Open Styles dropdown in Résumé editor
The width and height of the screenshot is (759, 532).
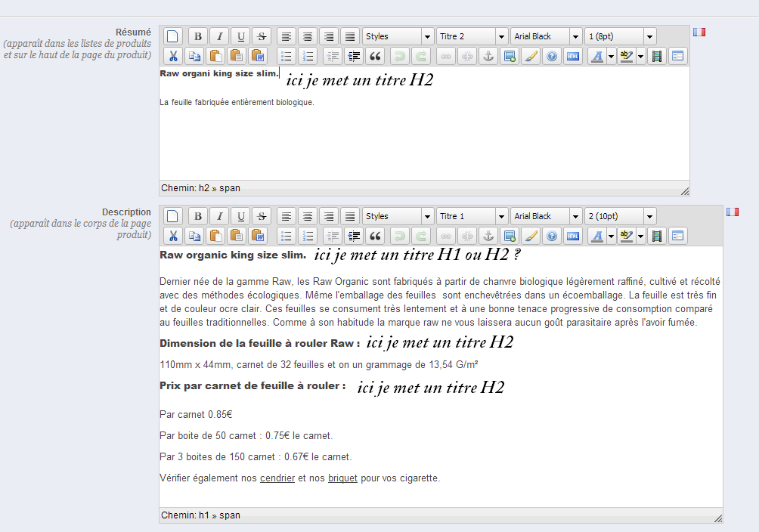click(398, 36)
